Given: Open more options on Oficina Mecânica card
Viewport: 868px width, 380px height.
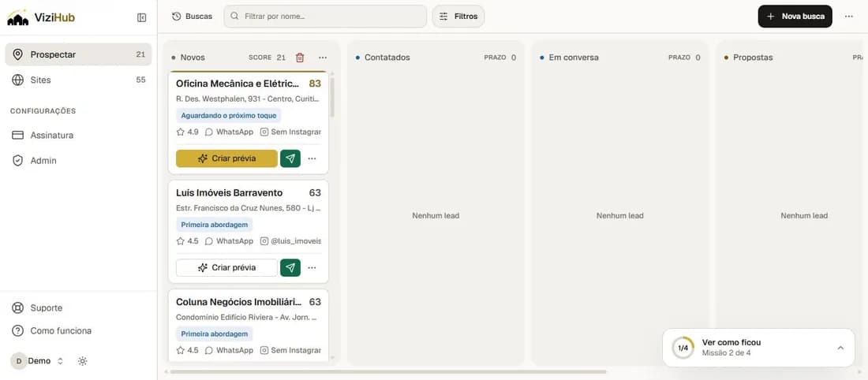Looking at the screenshot, I should (x=312, y=158).
